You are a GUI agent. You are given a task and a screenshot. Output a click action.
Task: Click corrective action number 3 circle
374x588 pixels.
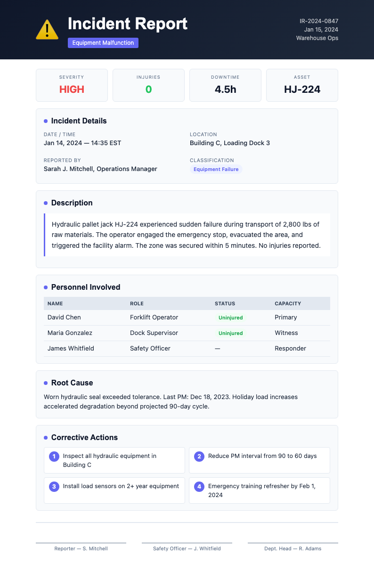coord(54,486)
